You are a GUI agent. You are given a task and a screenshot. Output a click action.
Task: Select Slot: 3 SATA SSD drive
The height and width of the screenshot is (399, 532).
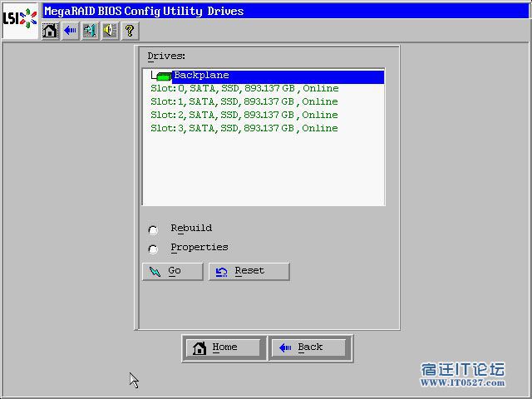point(244,128)
